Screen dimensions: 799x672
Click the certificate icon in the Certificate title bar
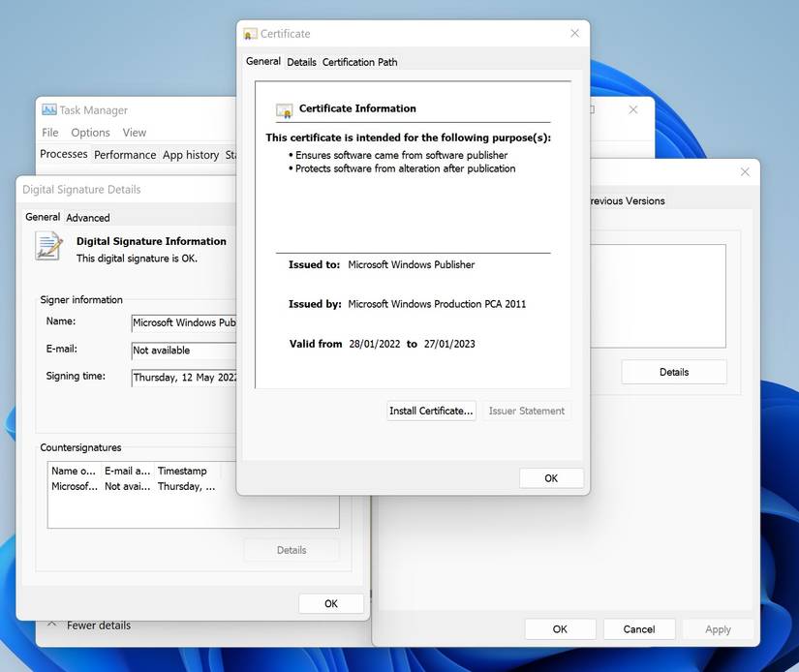(250, 33)
